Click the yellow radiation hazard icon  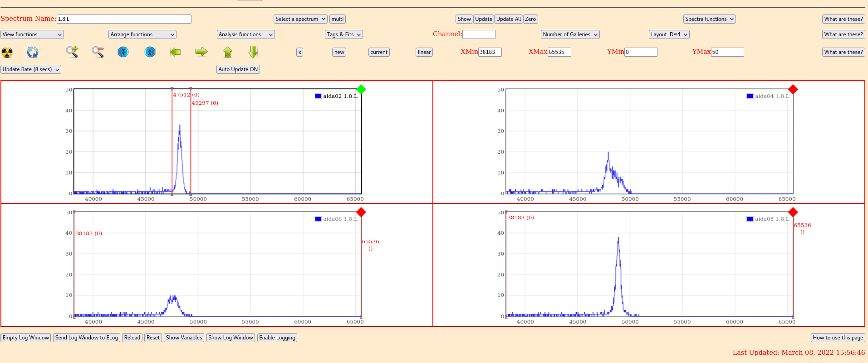7,52
